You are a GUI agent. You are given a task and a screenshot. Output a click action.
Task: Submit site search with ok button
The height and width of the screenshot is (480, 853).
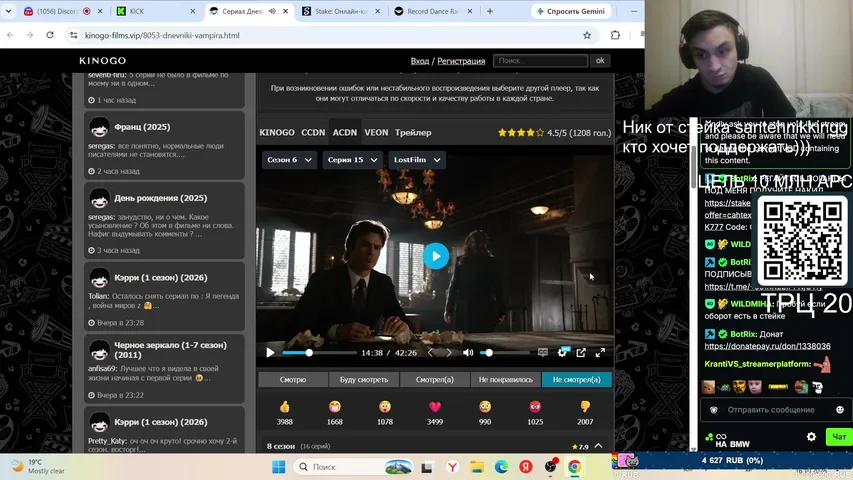coord(600,60)
